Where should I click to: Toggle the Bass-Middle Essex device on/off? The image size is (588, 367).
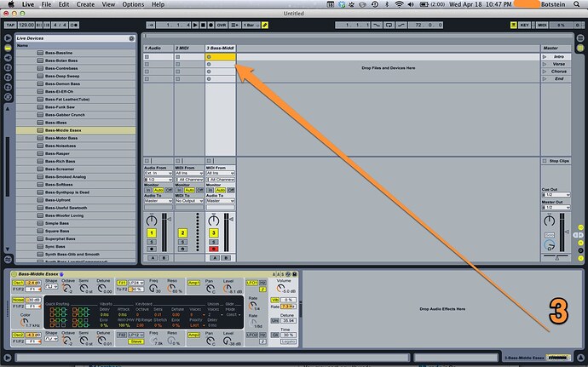coord(14,274)
